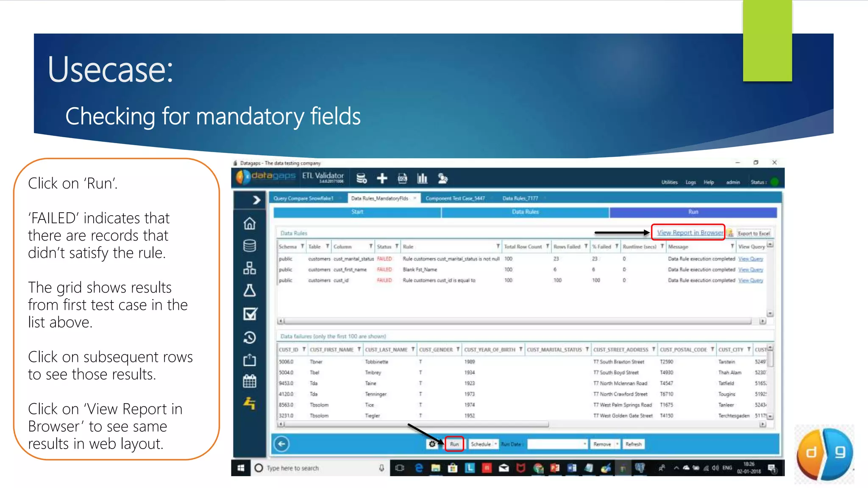Screen dimensions: 868x488
Task: Click View Report in Browser link
Action: pyautogui.click(x=690, y=233)
